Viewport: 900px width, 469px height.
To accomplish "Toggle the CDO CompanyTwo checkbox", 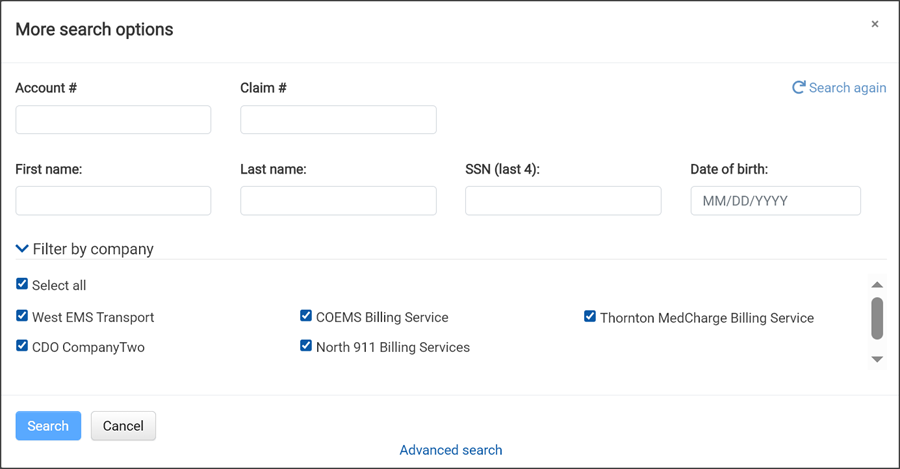I will click(x=22, y=346).
